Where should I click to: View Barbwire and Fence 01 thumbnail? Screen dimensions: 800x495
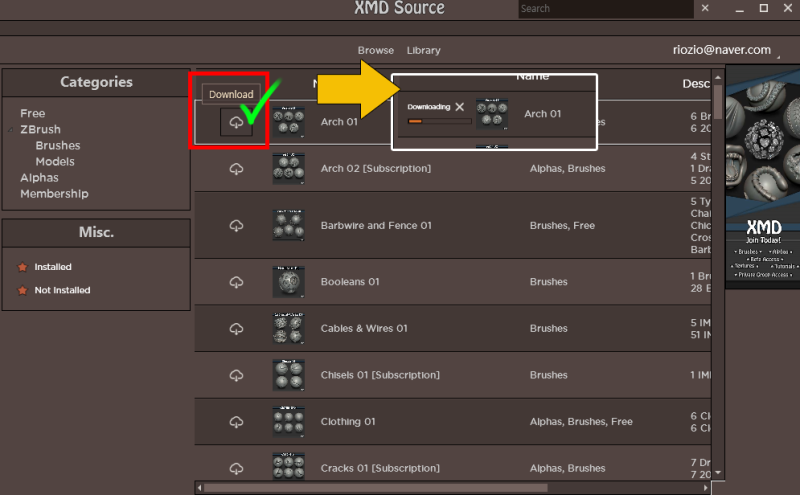click(288, 225)
